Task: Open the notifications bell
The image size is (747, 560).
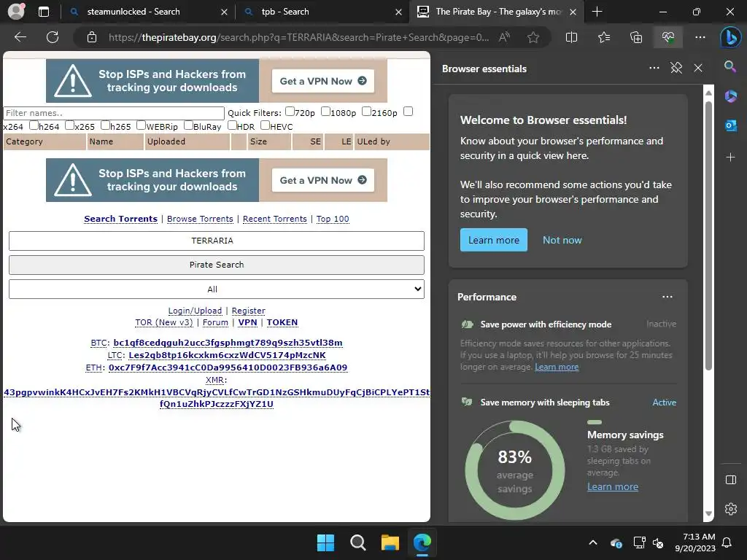Action: point(727,542)
